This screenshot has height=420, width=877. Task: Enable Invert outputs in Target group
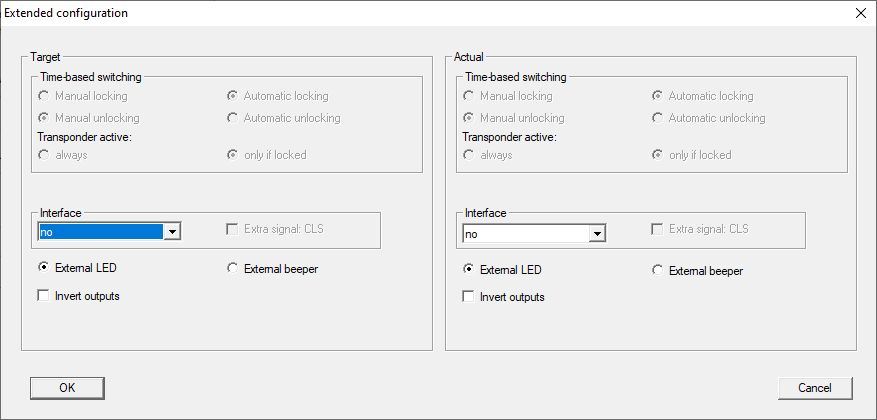[44, 296]
